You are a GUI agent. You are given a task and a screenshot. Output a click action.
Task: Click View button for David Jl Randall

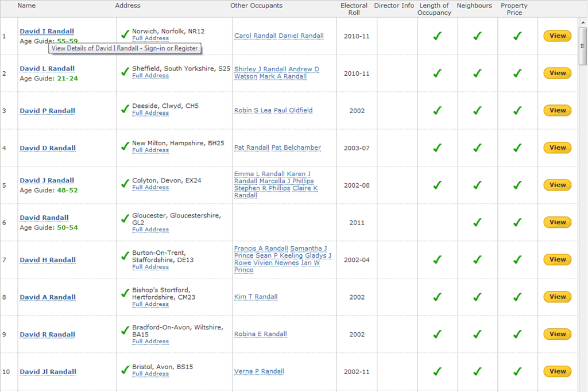558,371
